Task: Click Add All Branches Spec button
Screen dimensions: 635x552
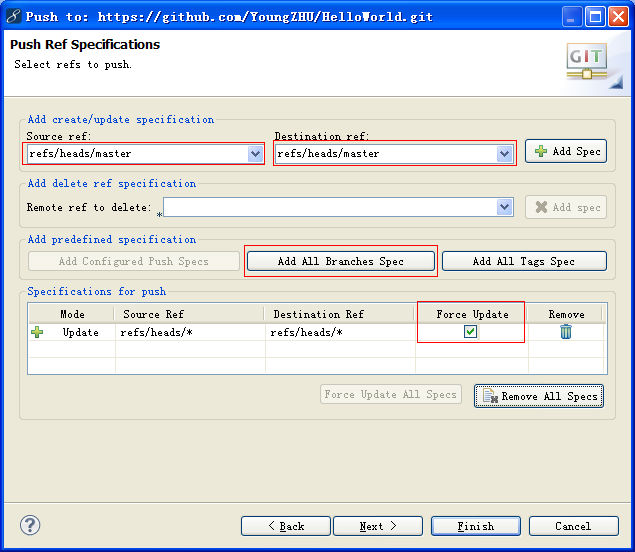Action: tap(341, 261)
